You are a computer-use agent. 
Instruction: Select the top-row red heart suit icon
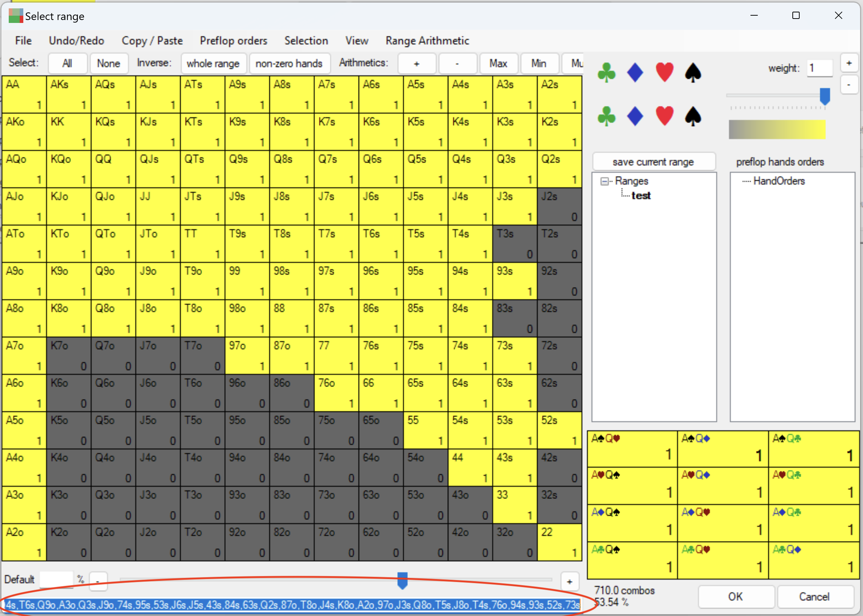tap(665, 72)
